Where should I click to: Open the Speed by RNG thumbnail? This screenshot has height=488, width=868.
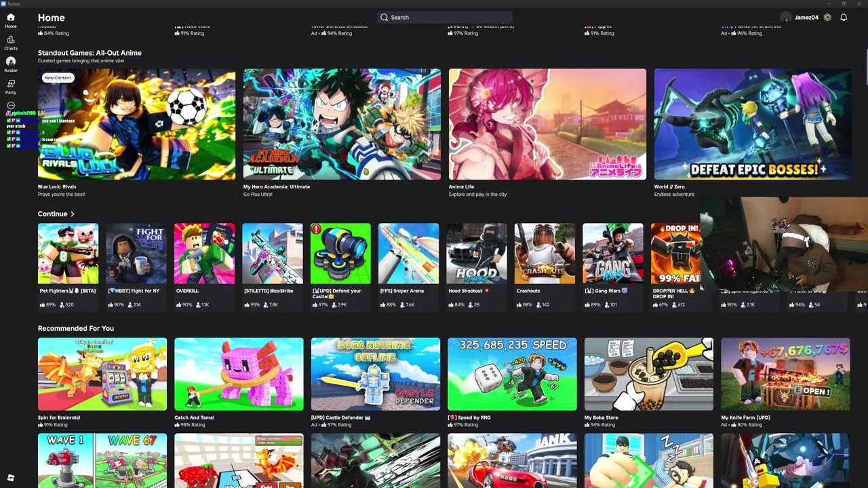(512, 374)
